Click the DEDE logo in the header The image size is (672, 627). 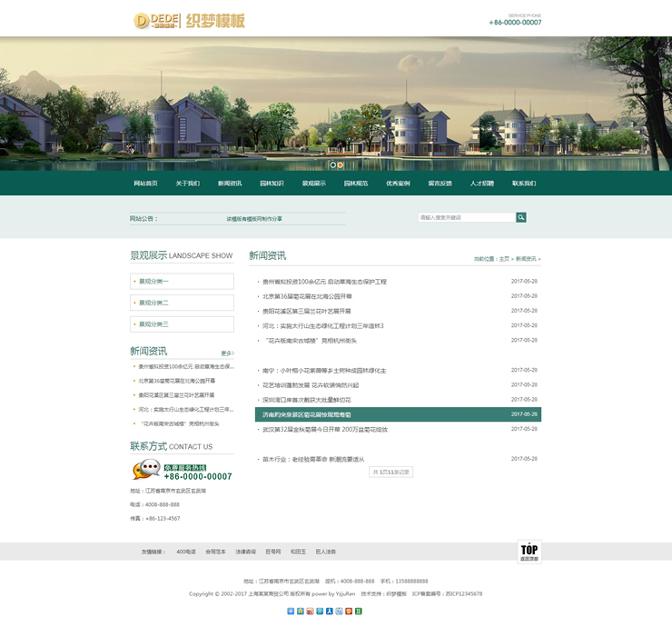tap(156, 20)
